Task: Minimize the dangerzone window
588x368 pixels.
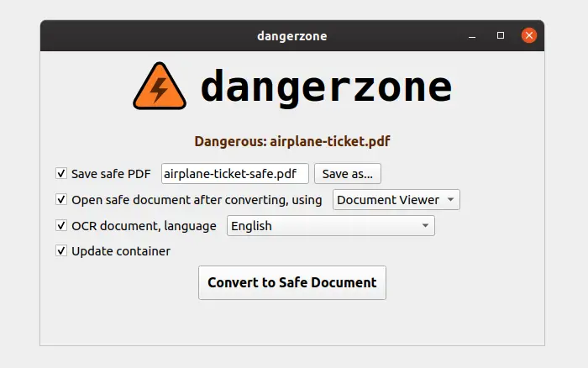Action: [x=472, y=36]
